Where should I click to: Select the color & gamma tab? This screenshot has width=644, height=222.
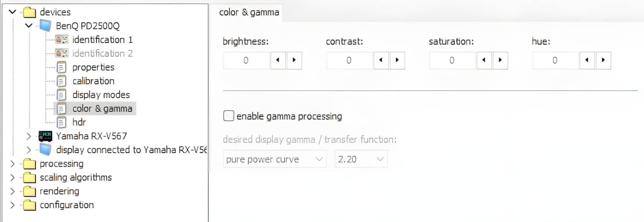click(249, 12)
